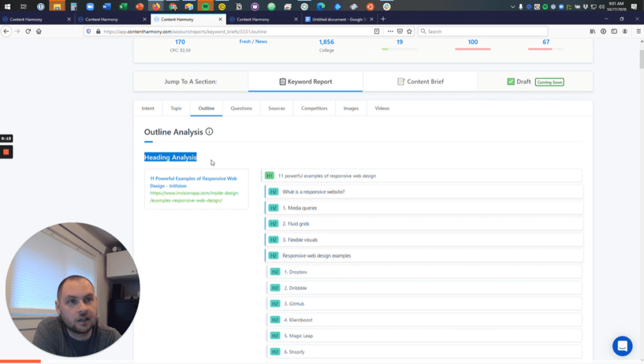Open Zoom from the taskbar
Screen dimensions: 644x364
point(90,6)
